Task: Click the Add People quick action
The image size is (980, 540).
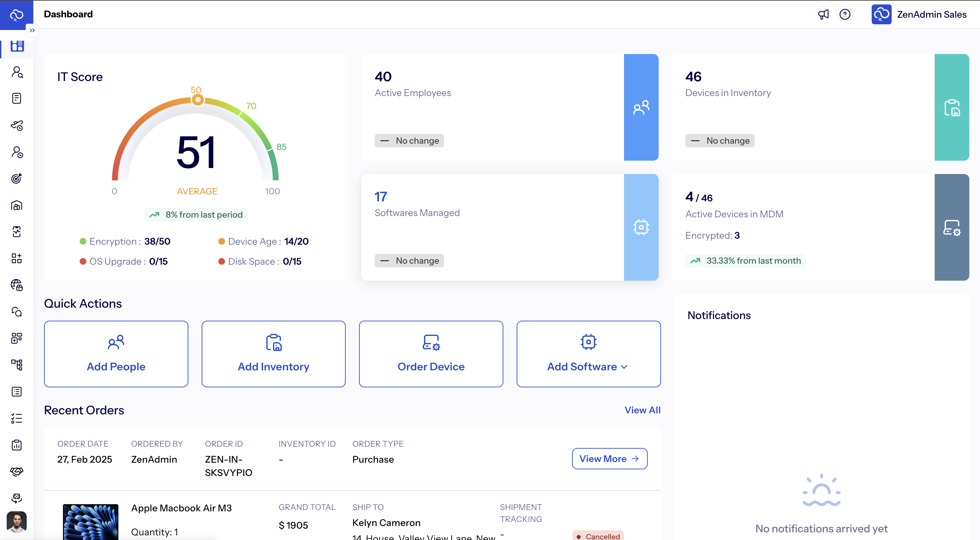Action: pos(116,354)
